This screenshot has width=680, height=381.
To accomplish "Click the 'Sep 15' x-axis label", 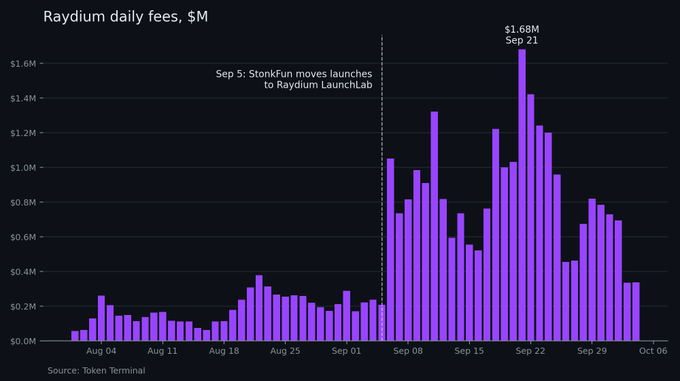I will pos(469,351).
